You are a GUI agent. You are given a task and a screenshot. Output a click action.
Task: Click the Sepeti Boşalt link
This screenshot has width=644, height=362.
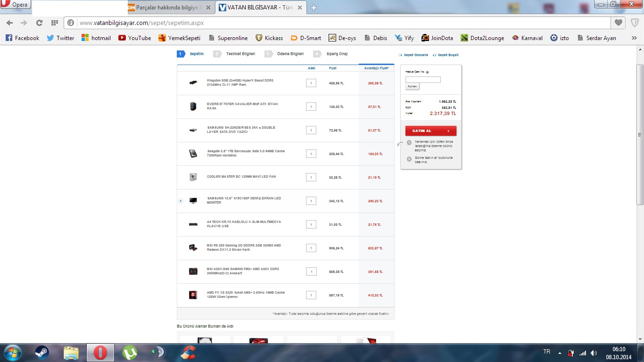pyautogui.click(x=447, y=55)
